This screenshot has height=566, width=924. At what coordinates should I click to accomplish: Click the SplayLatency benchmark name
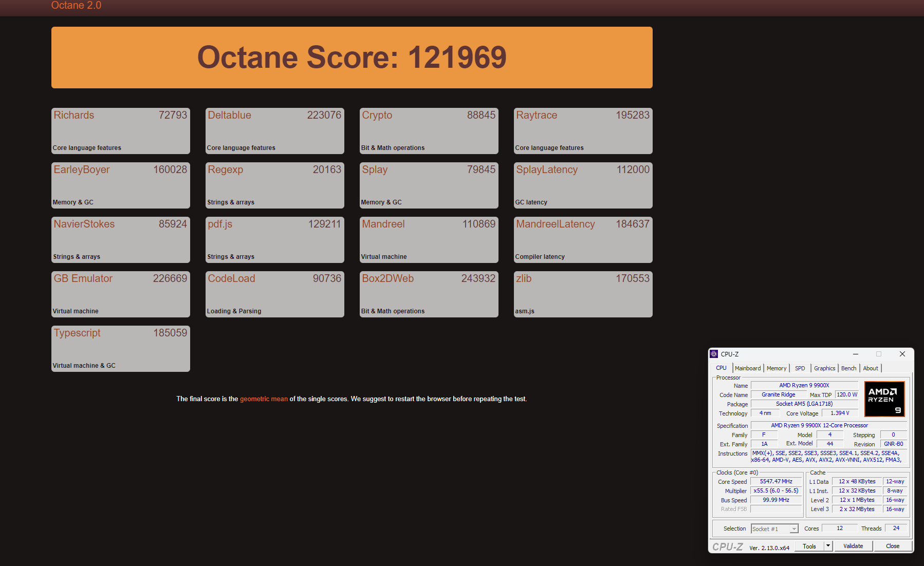click(x=547, y=169)
